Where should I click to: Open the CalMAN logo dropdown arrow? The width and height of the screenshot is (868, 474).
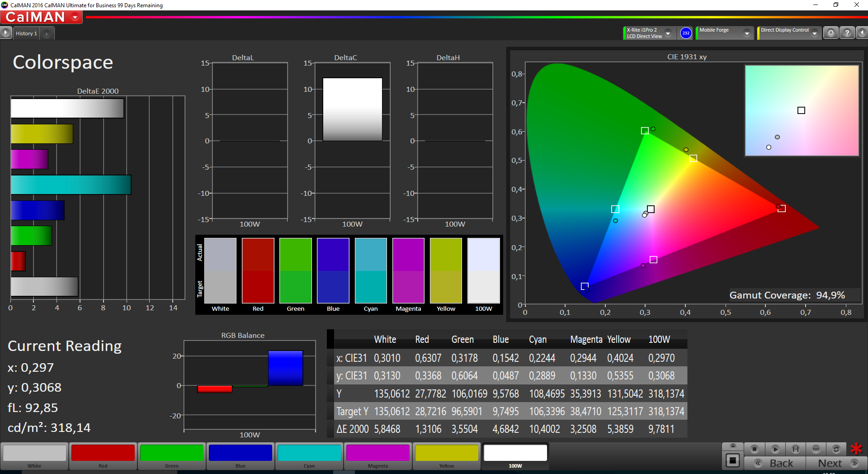coord(75,17)
